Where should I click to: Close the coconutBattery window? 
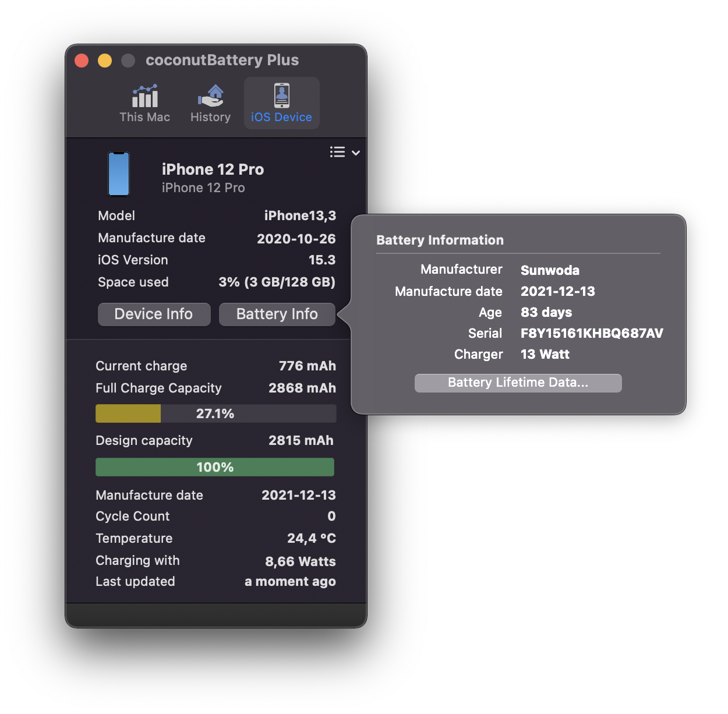pyautogui.click(x=82, y=61)
